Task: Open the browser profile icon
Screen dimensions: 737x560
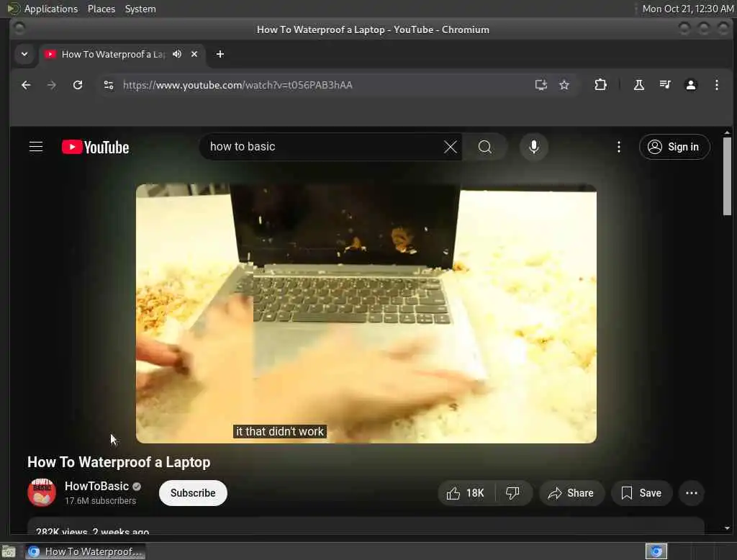Action: coord(690,85)
